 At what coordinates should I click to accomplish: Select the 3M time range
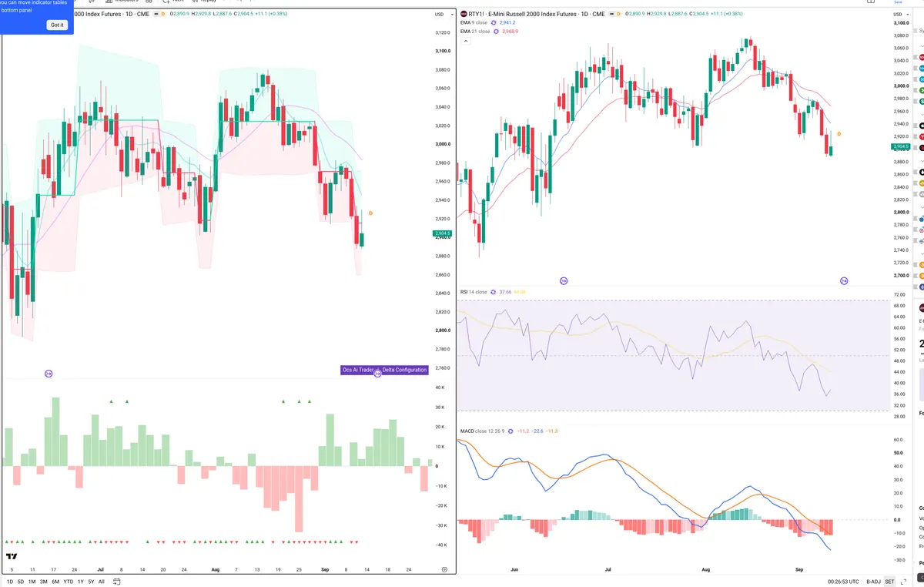44,582
